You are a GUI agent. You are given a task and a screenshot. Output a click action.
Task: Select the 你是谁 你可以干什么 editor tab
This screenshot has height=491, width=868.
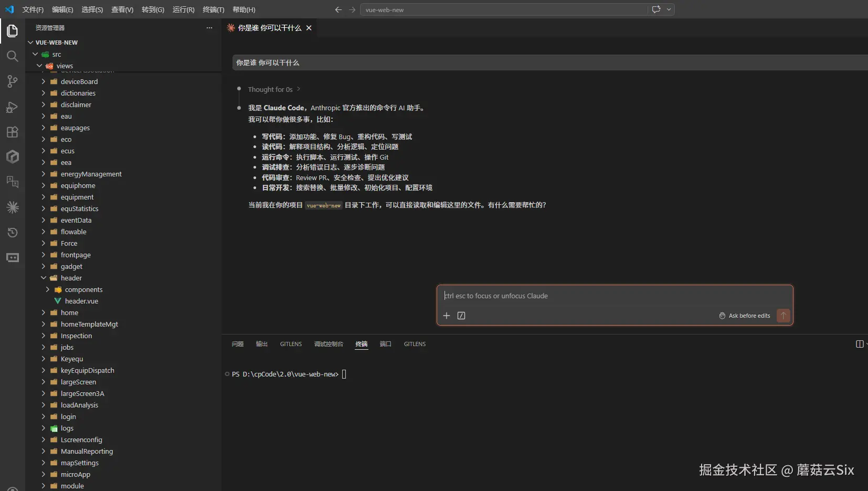click(270, 28)
